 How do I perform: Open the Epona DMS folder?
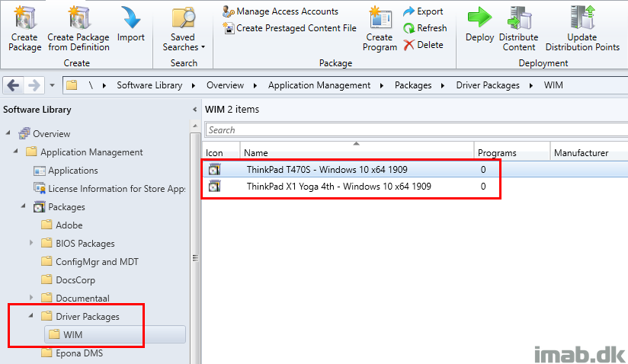pyautogui.click(x=79, y=353)
